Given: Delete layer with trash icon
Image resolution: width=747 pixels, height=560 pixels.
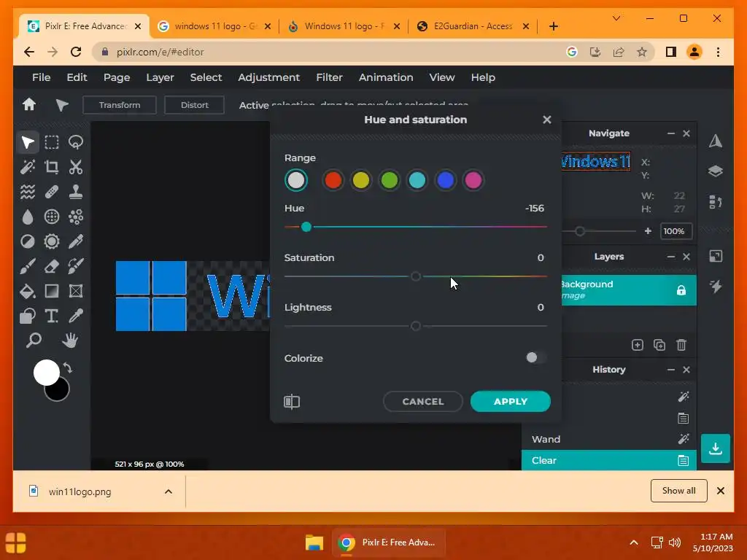Looking at the screenshot, I should tap(681, 345).
